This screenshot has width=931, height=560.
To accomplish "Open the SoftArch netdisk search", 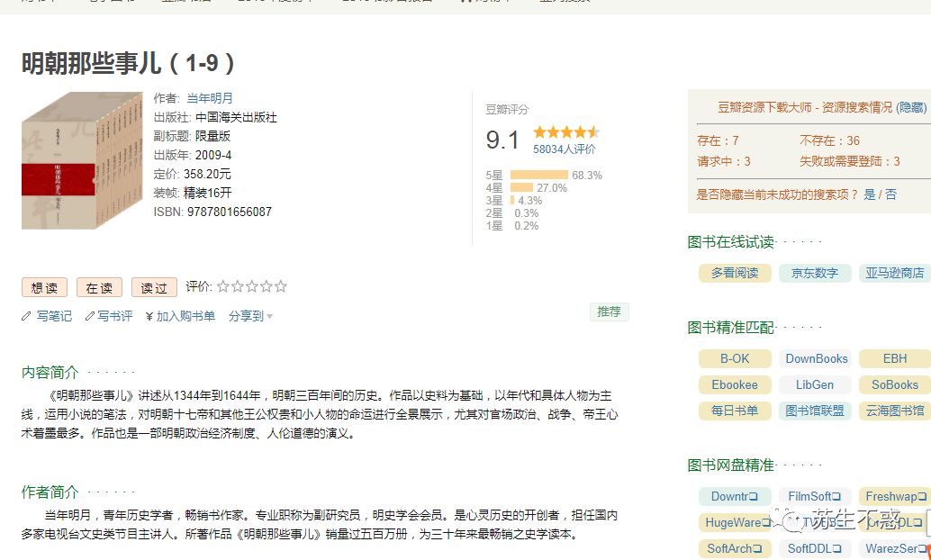I will 735,548.
